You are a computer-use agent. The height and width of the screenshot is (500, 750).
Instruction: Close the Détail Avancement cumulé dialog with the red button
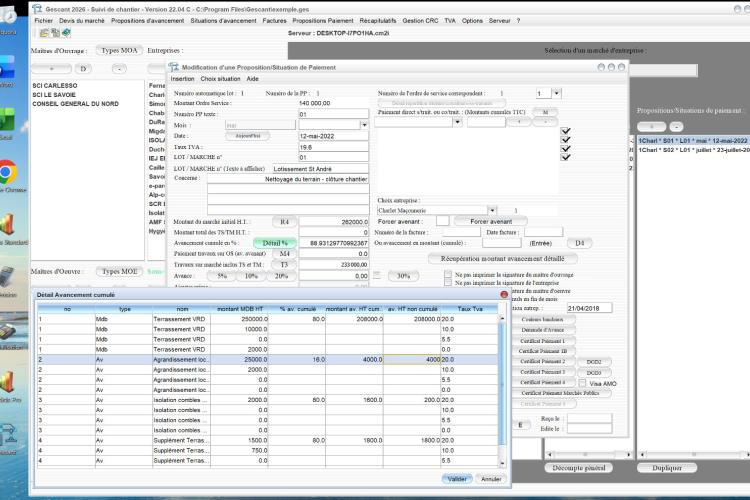(504, 295)
